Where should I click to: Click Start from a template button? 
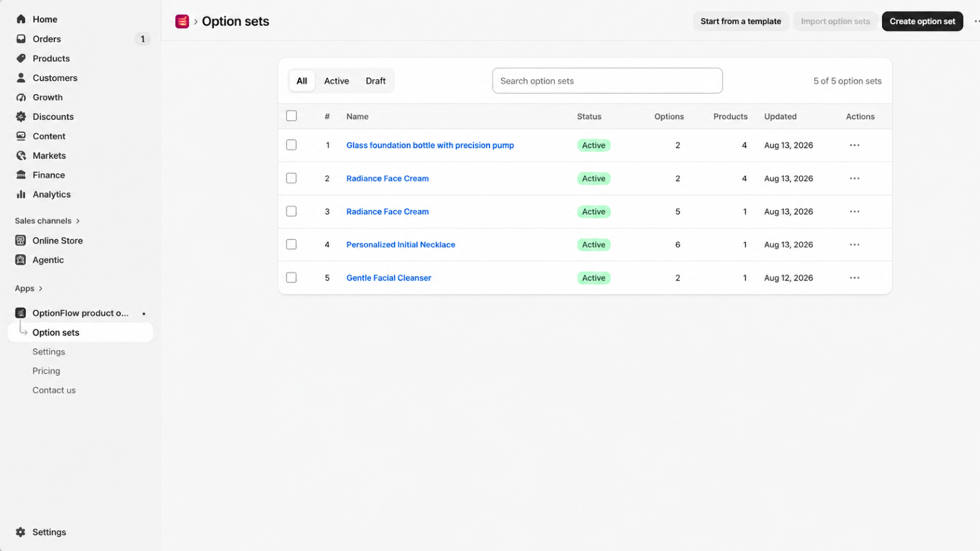coord(741,21)
